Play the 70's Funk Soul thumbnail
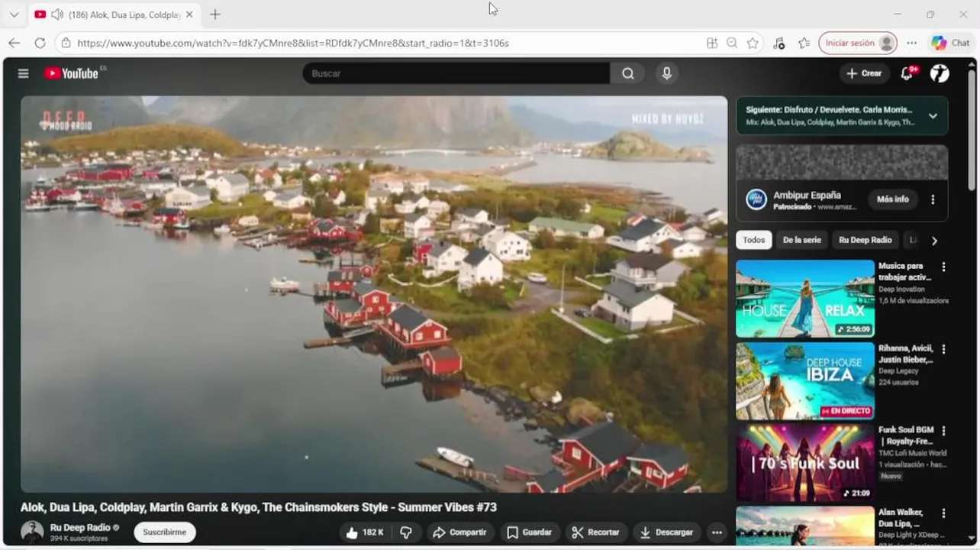This screenshot has width=980, height=550. [805, 463]
